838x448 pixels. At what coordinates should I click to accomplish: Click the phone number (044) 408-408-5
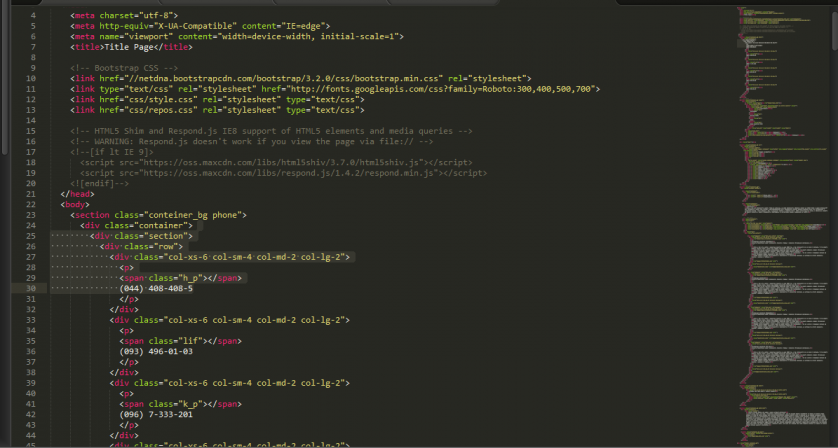click(x=156, y=289)
